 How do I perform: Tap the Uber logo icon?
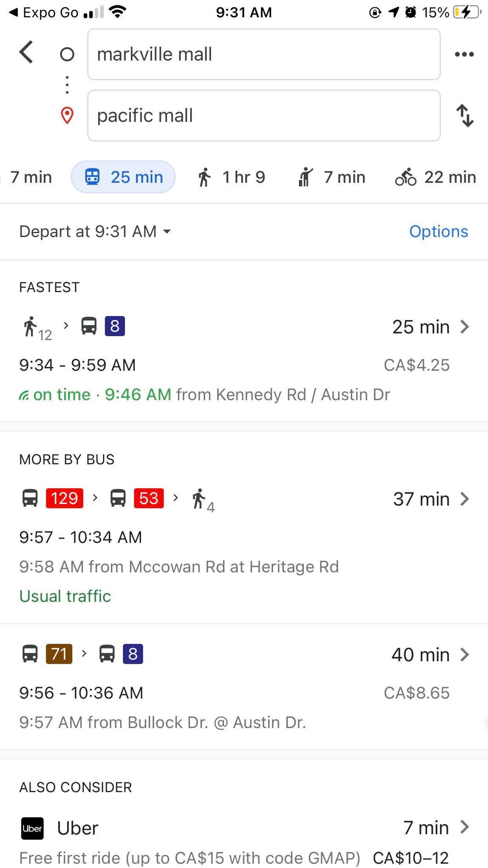tap(32, 828)
